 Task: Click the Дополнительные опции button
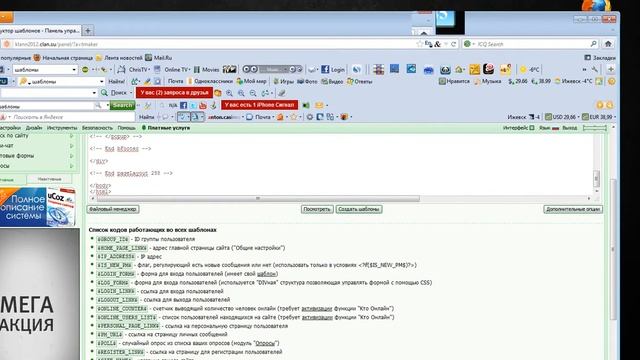click(573, 209)
